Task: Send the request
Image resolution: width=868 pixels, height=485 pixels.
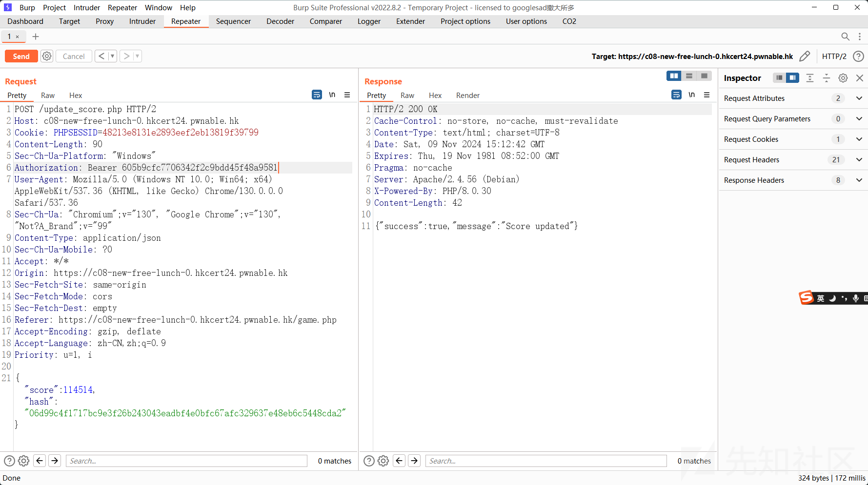Action: 21,56
